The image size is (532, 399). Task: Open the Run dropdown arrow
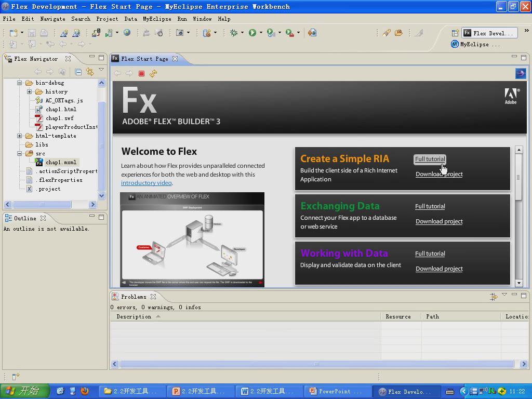tap(261, 33)
